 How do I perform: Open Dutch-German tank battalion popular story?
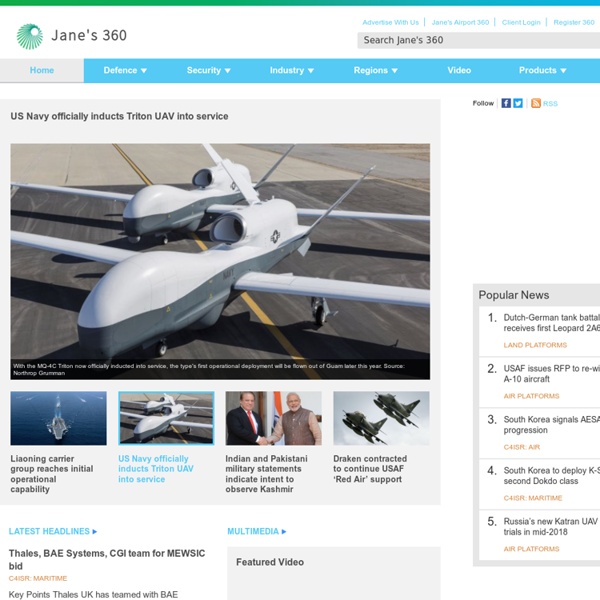(551, 323)
